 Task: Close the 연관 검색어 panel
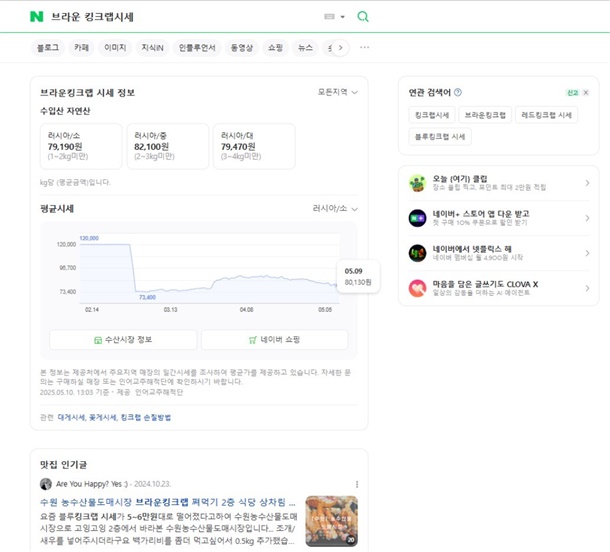tap(585, 93)
